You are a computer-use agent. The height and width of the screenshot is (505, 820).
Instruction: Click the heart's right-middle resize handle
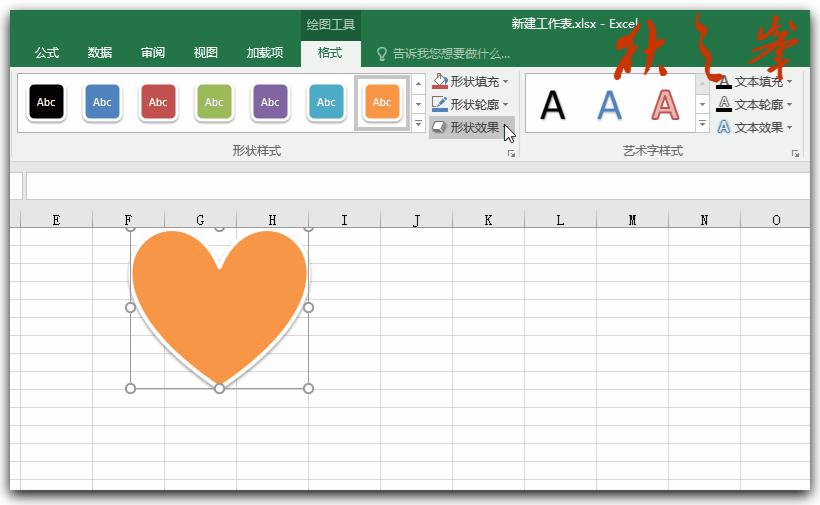pos(309,307)
